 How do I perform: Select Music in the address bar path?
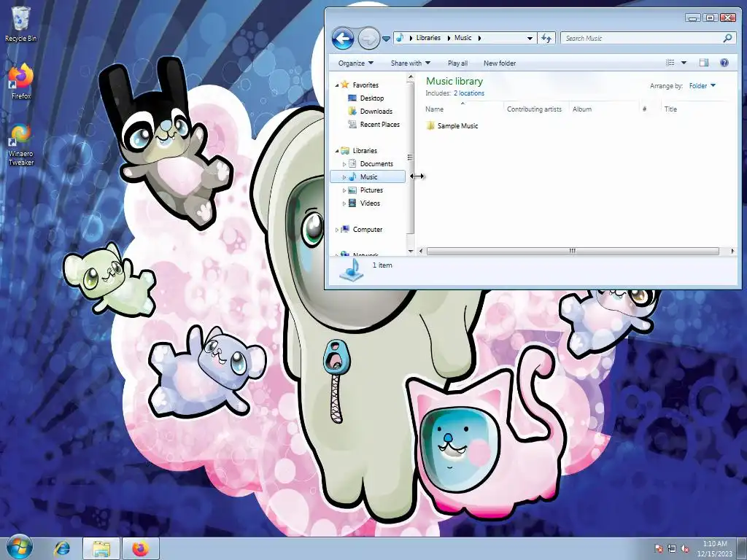point(462,38)
